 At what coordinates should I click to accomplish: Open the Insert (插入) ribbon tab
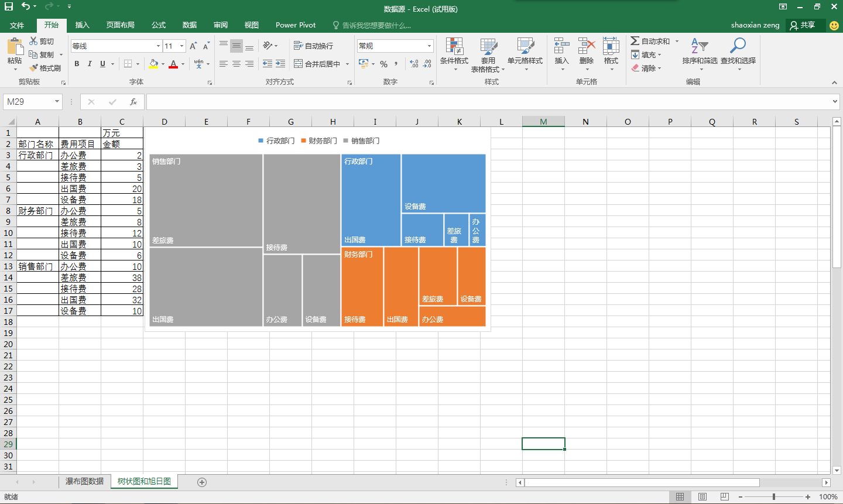pos(83,25)
